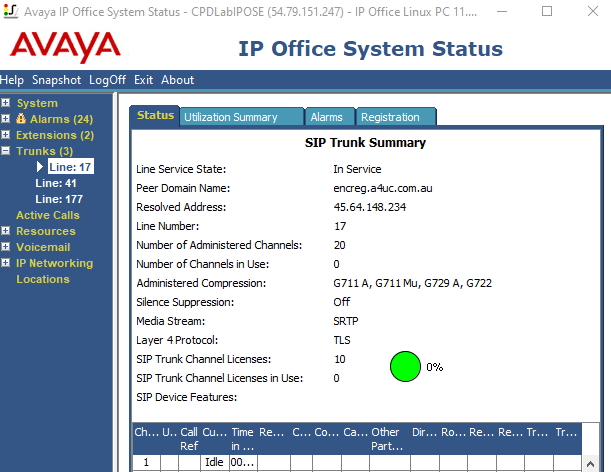
Task: Click the Time in column header
Action: point(243,439)
